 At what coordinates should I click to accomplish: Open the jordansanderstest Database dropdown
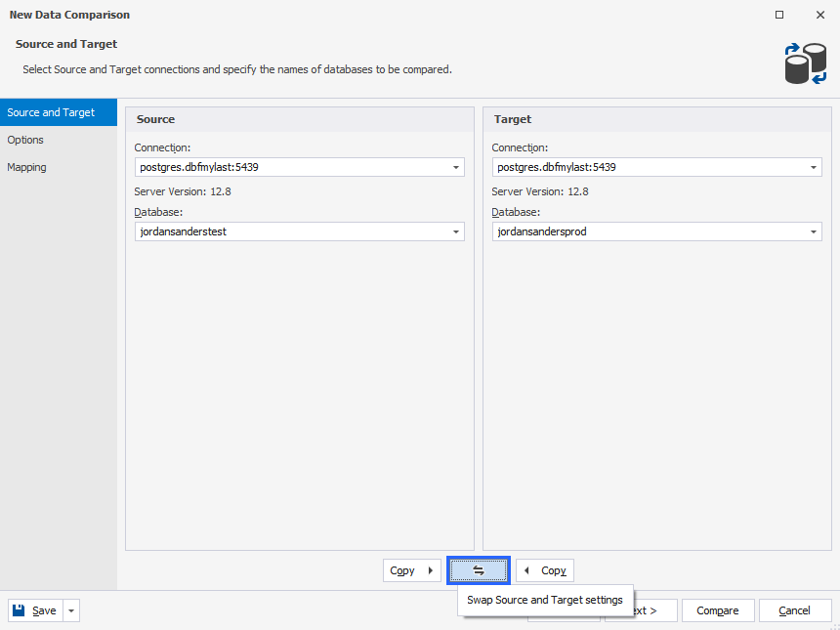coord(456,231)
